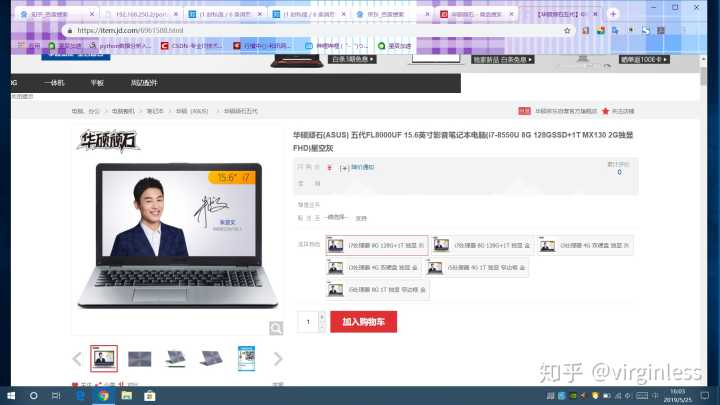Open Chrome from the taskbar
The image size is (720, 405).
(103, 395)
